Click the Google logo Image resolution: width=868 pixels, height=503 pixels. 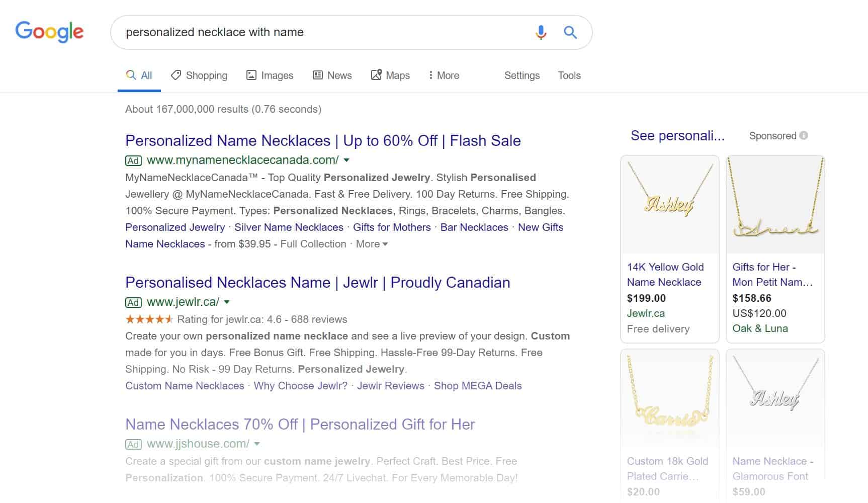coord(49,32)
